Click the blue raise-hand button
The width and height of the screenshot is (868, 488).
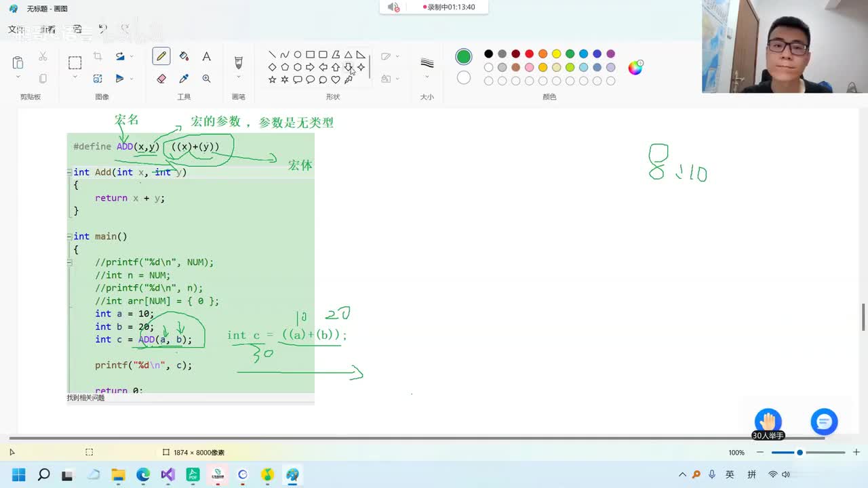[768, 421]
